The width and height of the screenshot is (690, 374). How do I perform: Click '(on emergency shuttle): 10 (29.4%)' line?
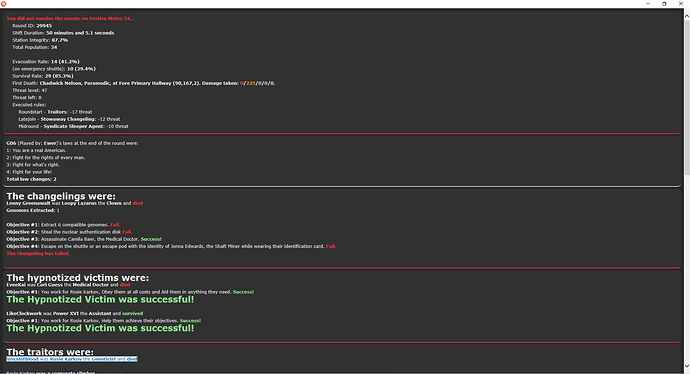tap(54, 69)
